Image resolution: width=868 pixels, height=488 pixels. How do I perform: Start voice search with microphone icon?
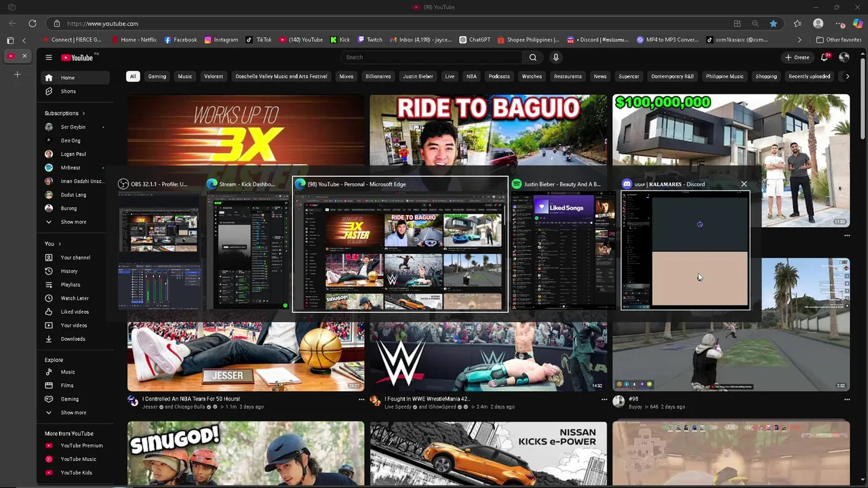tap(556, 58)
